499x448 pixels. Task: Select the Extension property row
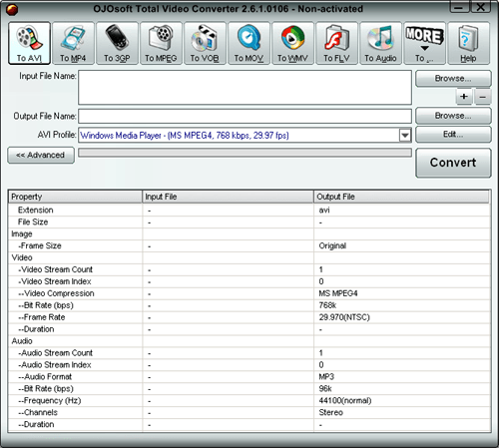tap(249, 211)
